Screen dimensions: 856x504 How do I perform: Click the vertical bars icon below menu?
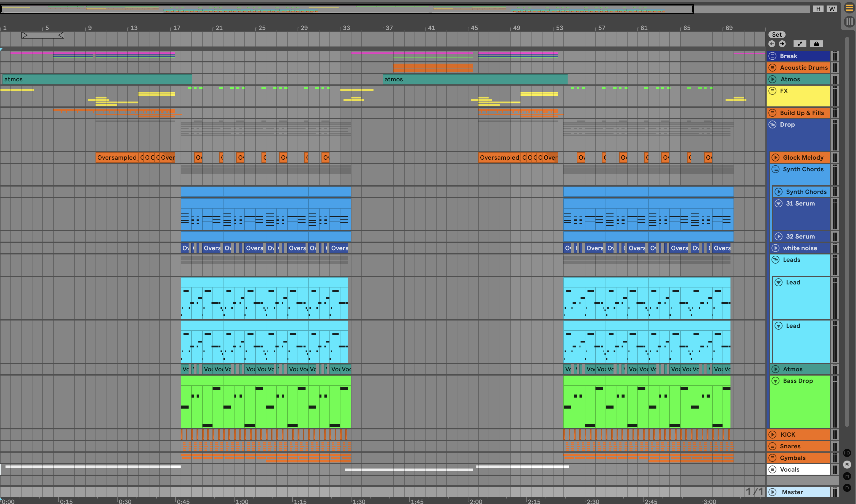(849, 22)
